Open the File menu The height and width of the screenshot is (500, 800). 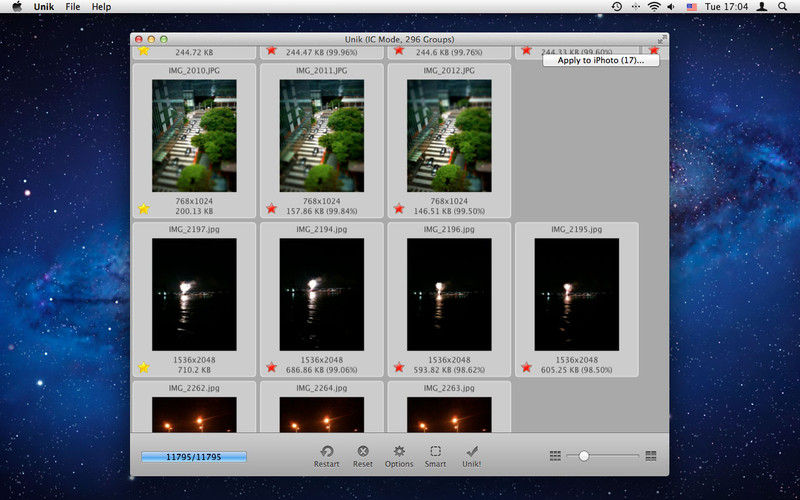tap(72, 7)
